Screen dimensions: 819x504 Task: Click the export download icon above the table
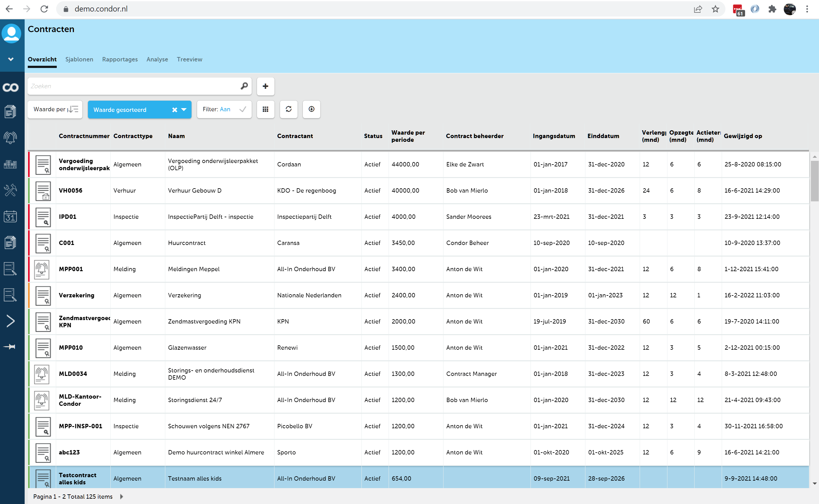click(311, 109)
